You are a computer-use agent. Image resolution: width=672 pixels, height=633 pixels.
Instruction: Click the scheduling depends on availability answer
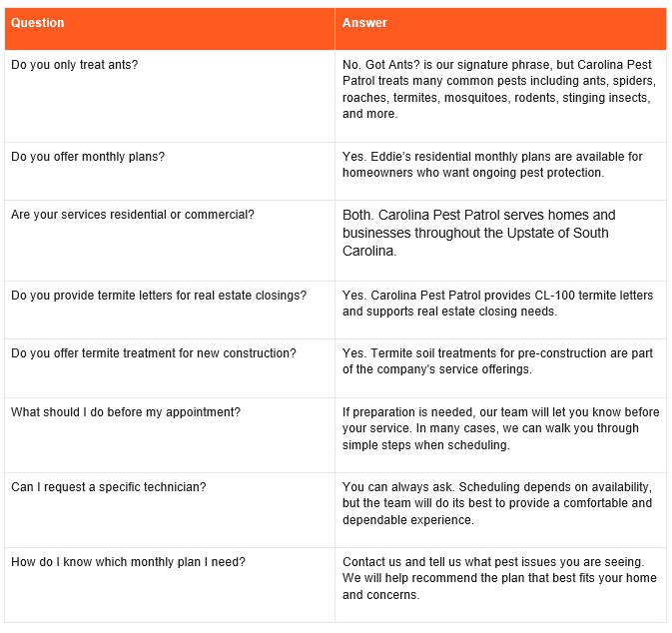point(497,503)
